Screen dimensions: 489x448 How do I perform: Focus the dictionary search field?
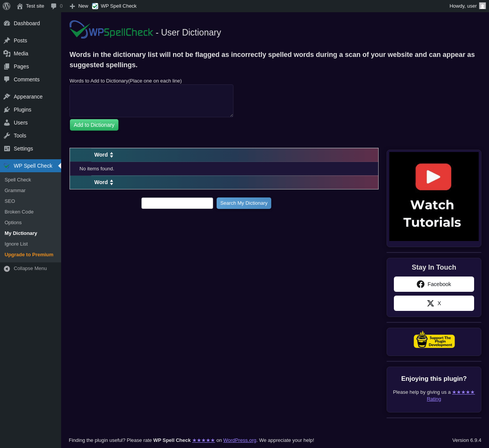tap(177, 203)
